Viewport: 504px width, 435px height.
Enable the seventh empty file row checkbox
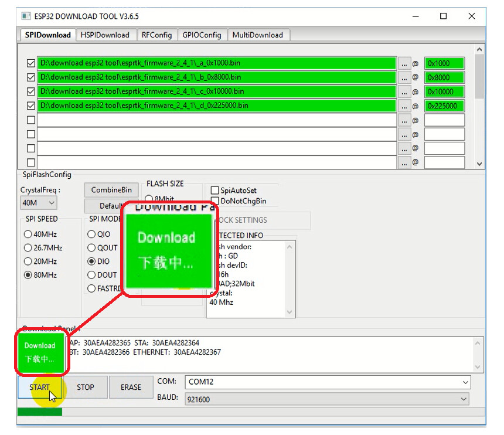click(x=31, y=148)
